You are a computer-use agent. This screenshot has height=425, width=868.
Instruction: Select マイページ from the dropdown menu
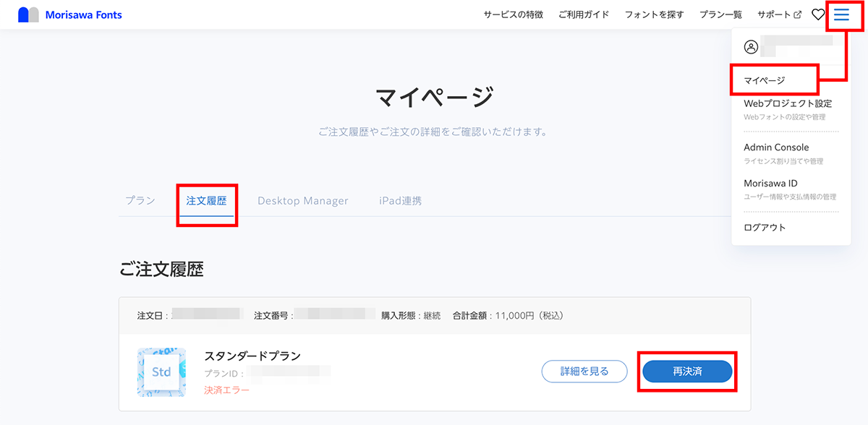click(x=765, y=80)
